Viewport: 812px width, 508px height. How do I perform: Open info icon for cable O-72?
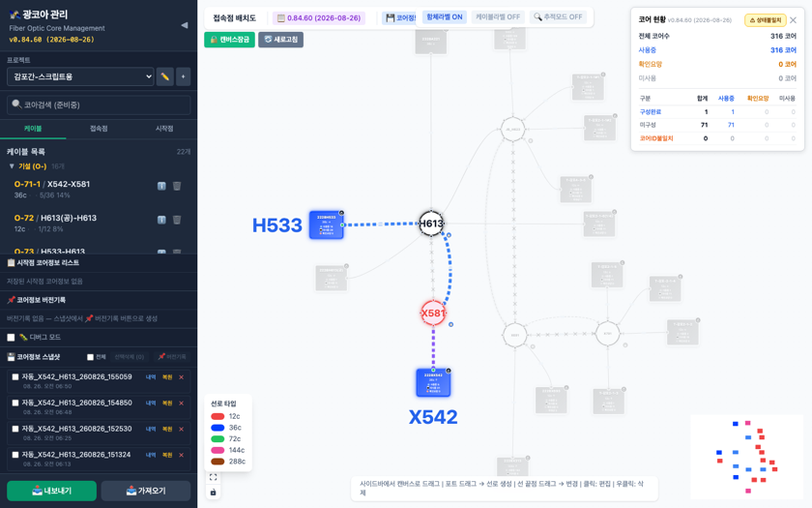[161, 220]
